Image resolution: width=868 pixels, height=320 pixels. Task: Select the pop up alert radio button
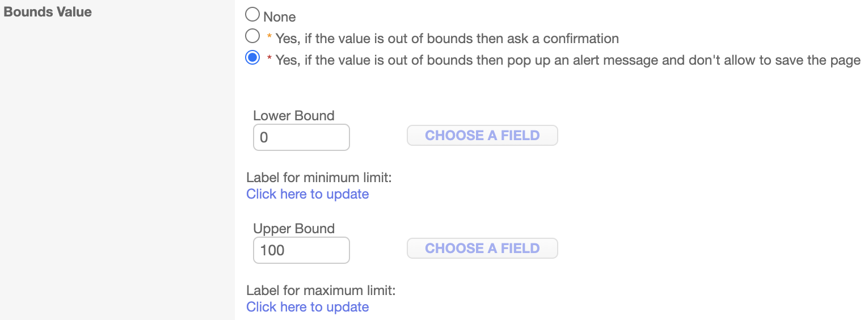coord(252,58)
